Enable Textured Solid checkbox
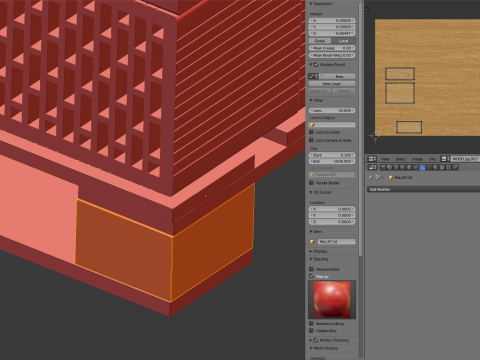Screen dimensions: 480x360 click(x=311, y=269)
